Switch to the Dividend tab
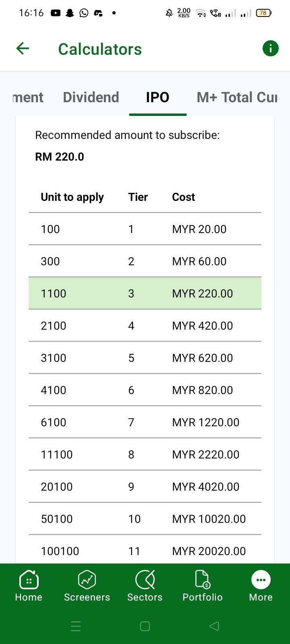The image size is (290, 644). 91,97
